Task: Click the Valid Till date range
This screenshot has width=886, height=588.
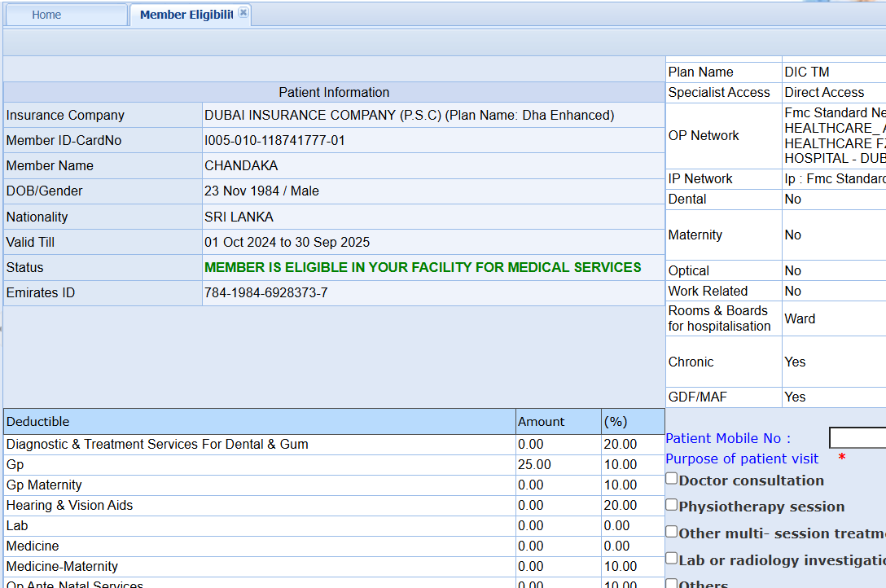Action: tap(287, 242)
